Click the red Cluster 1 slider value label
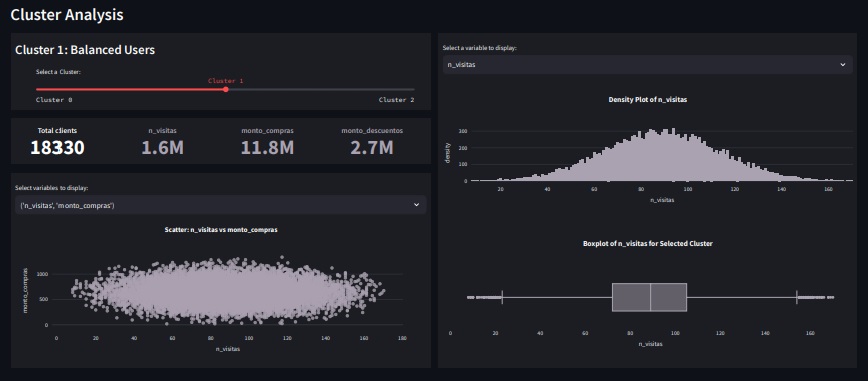 [x=225, y=81]
